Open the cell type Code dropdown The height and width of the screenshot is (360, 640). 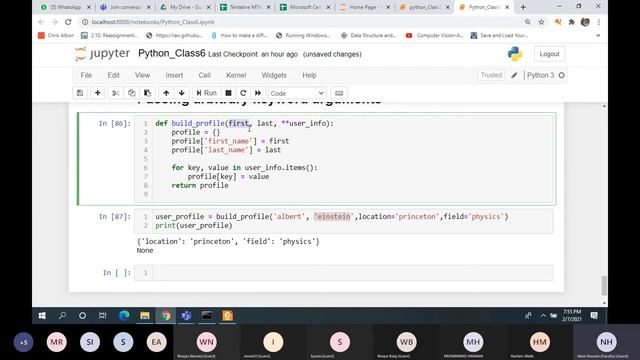coord(297,93)
